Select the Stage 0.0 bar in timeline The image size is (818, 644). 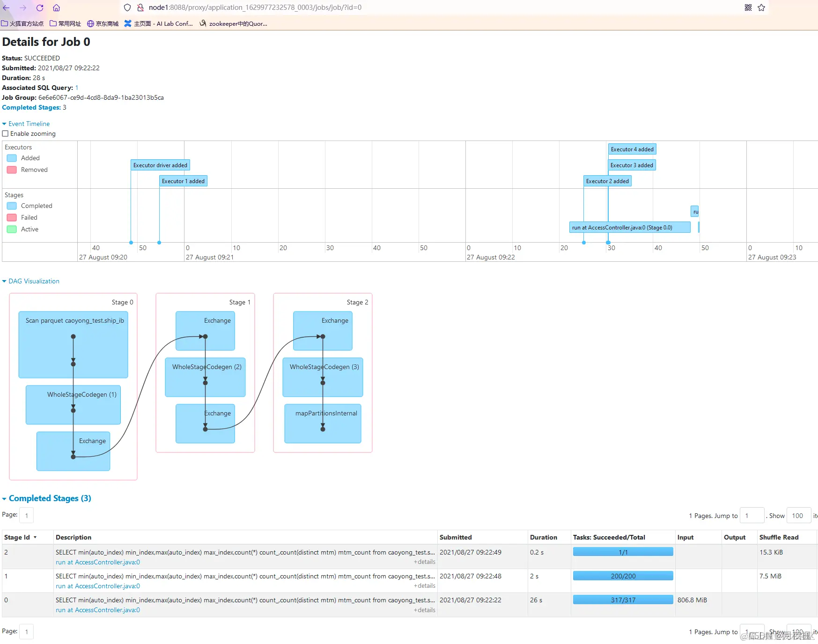pyautogui.click(x=630, y=227)
